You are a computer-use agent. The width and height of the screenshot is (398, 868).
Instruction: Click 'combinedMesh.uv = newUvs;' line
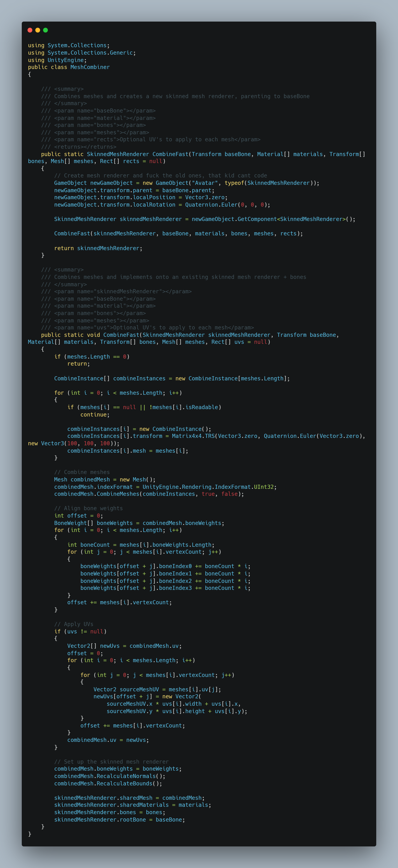pos(108,740)
